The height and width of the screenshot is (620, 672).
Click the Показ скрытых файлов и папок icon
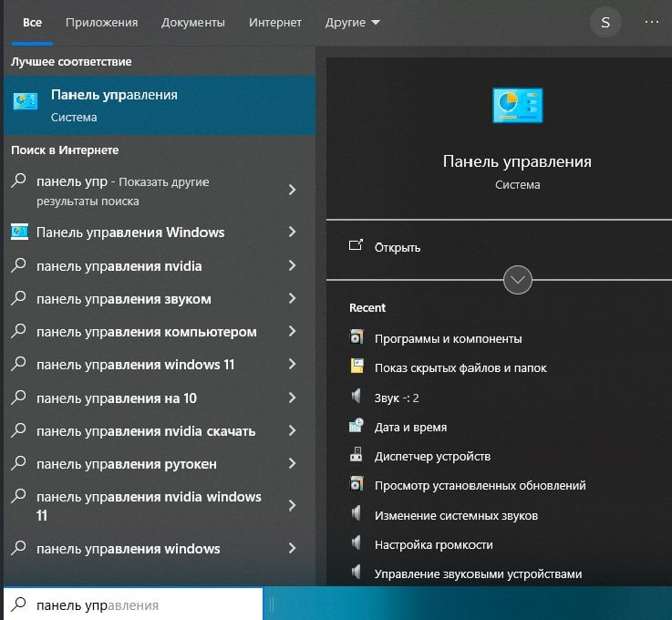(357, 367)
